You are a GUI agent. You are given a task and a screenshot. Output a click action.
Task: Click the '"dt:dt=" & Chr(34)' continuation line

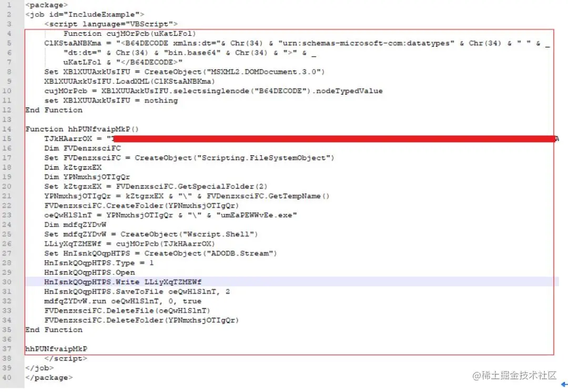[190, 53]
